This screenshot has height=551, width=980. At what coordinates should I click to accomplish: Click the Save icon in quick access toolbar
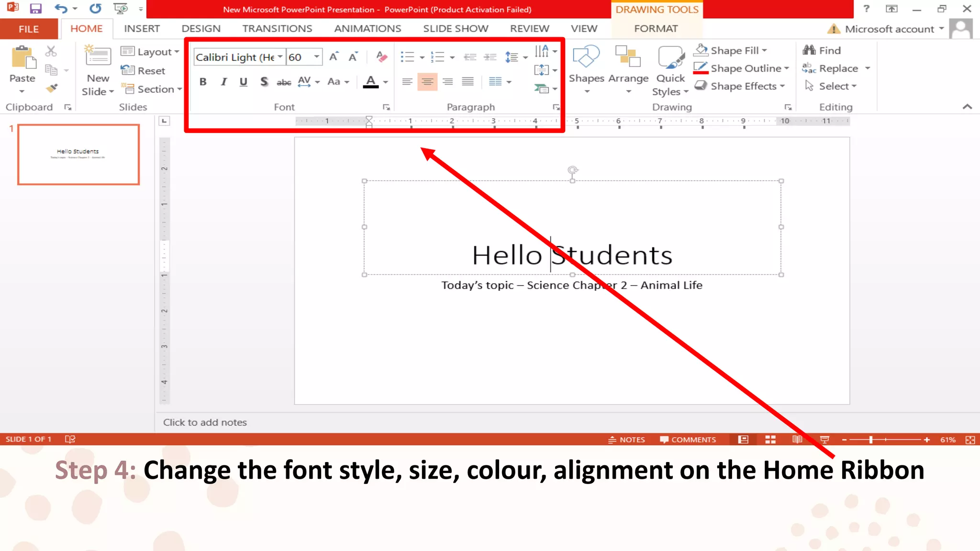click(x=36, y=9)
